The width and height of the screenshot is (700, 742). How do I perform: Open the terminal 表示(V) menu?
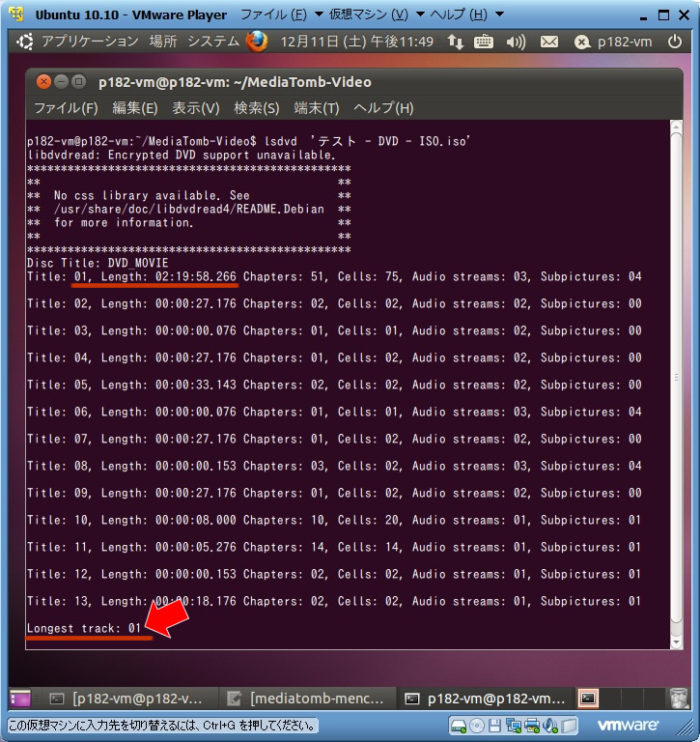tap(196, 108)
